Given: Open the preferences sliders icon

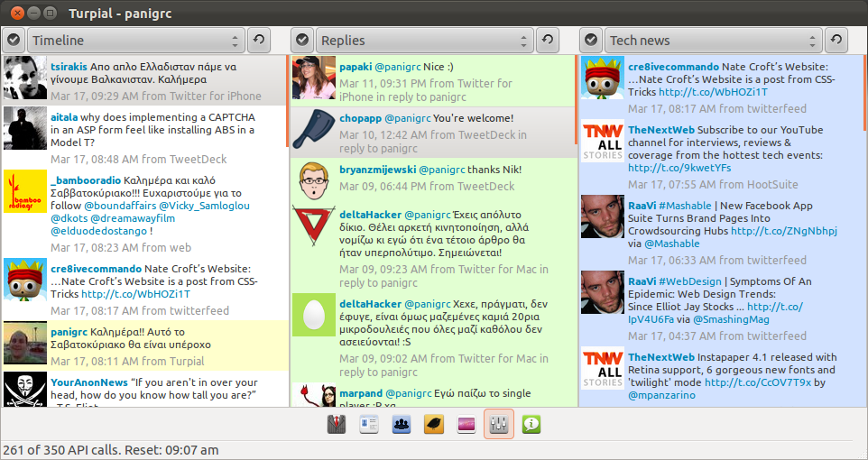Looking at the screenshot, I should point(499,425).
